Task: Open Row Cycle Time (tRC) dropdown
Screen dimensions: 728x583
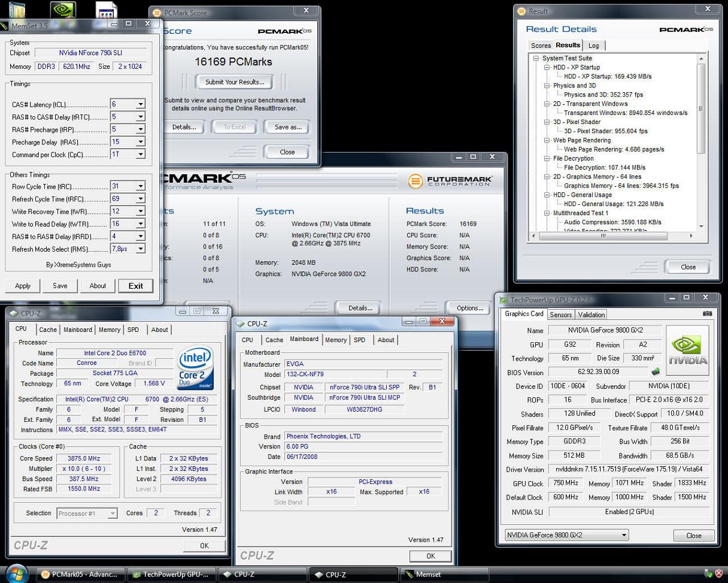Action: click(x=140, y=186)
